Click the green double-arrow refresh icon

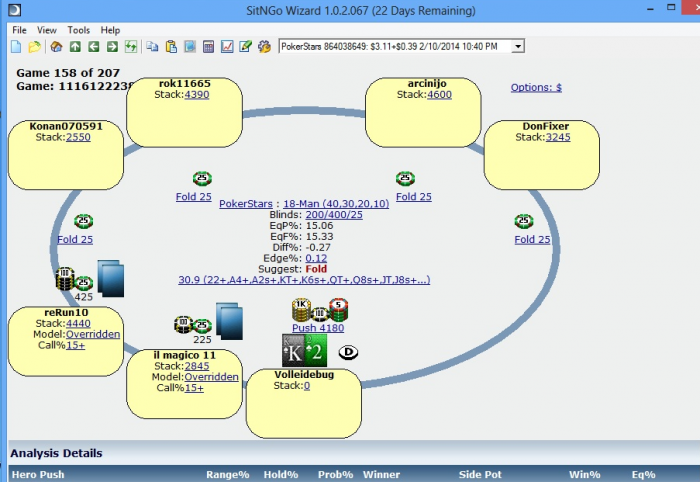[131, 46]
